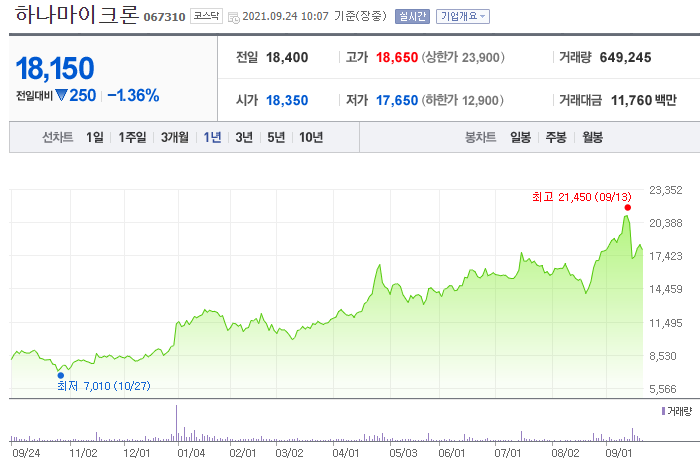The image size is (700, 462).
Task: Click the 최고 21,450 (09/13) label
Action: click(582, 197)
